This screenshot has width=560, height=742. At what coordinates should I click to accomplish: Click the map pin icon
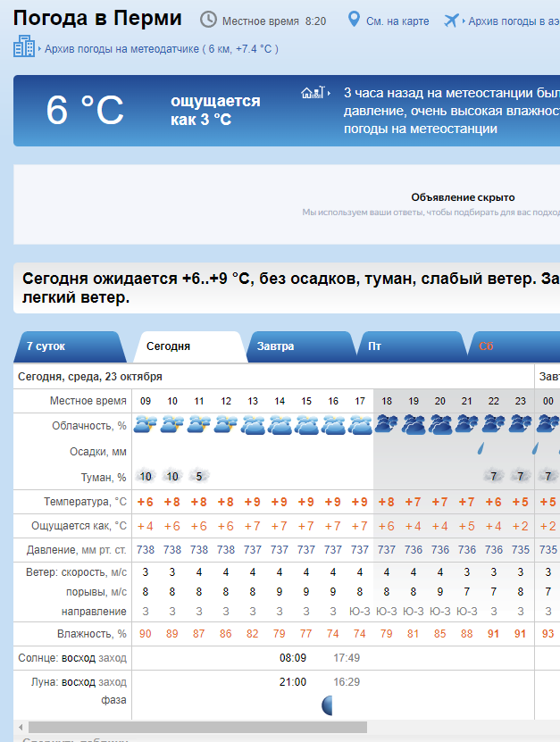pyautogui.click(x=354, y=20)
